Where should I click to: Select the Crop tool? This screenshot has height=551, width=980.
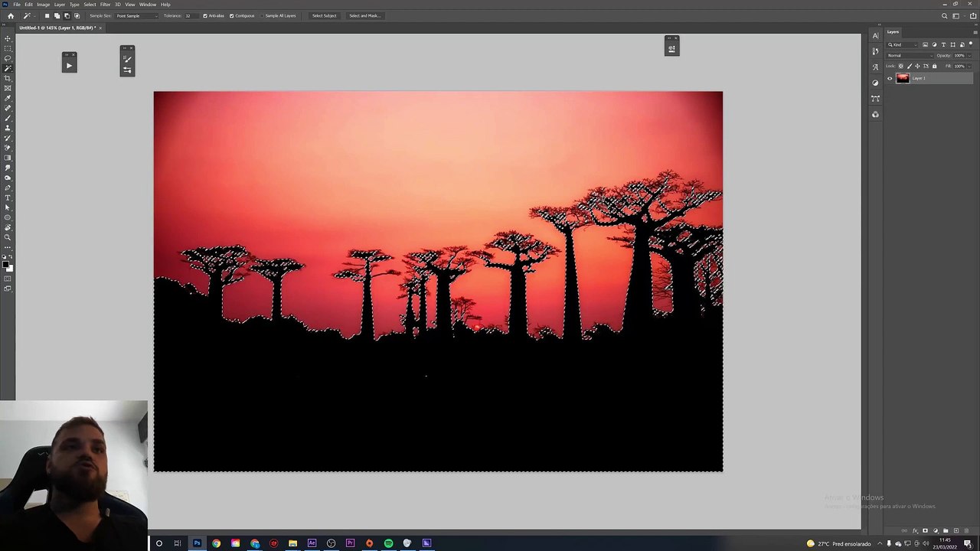[x=8, y=77]
